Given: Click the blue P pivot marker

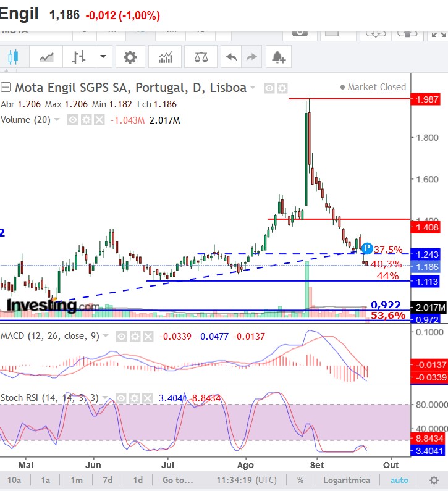Looking at the screenshot, I should point(366,248).
